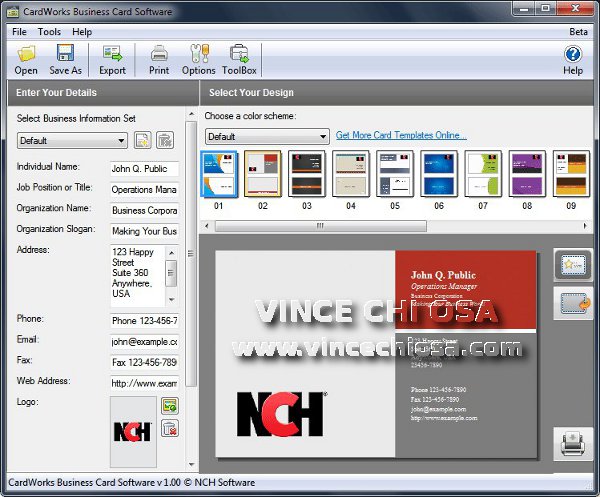Click the details panel scroll down arrow
Viewport: 600px width, 497px height.
(x=191, y=464)
